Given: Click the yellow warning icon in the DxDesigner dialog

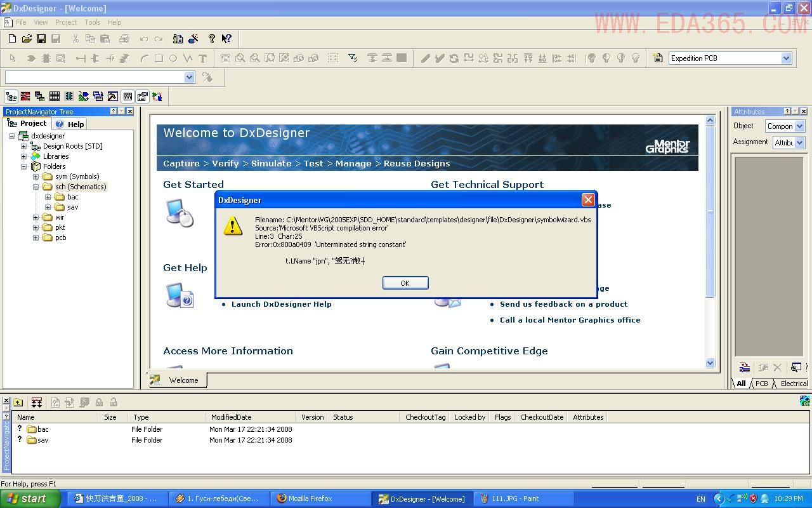Looking at the screenshot, I should pyautogui.click(x=233, y=225).
